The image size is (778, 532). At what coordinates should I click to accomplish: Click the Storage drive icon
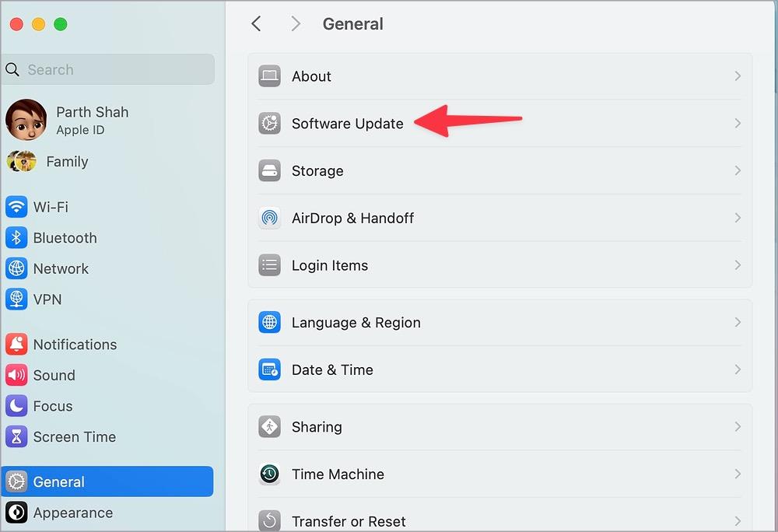[x=269, y=170]
